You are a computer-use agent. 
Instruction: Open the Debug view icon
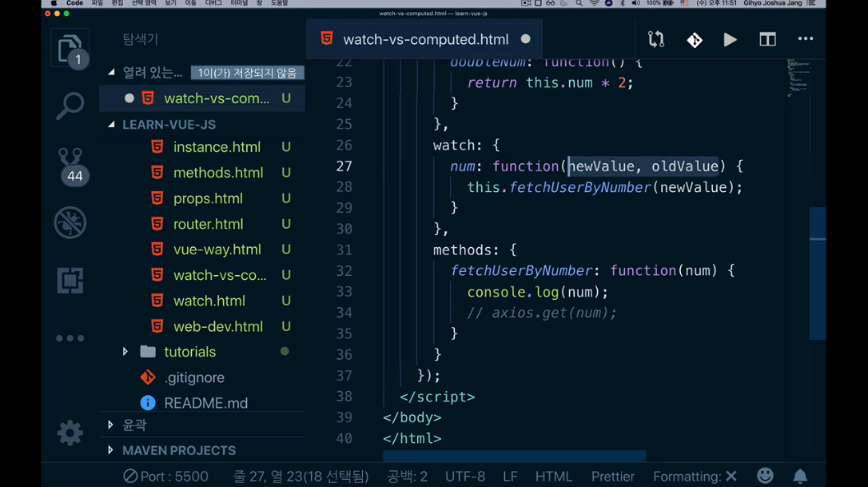[x=70, y=222]
